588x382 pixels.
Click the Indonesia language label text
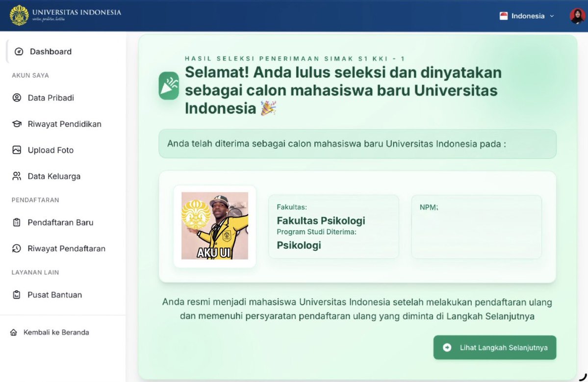click(528, 16)
